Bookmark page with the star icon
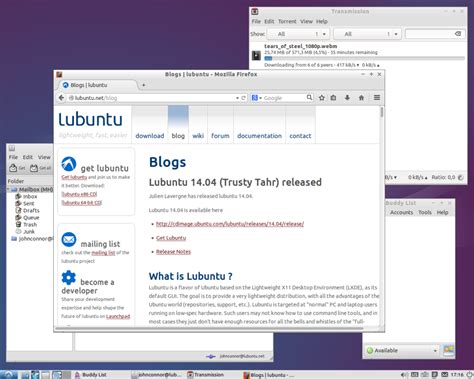The image size is (474, 379). [x=322, y=98]
